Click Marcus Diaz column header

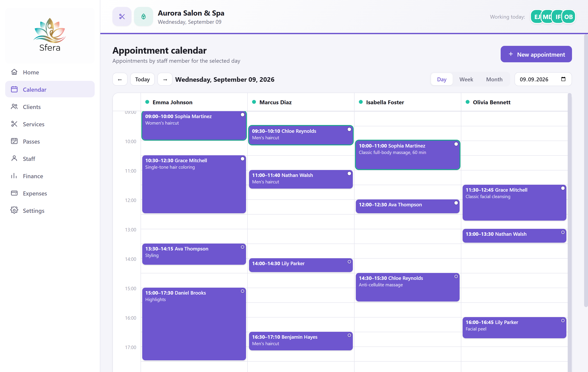pos(300,102)
